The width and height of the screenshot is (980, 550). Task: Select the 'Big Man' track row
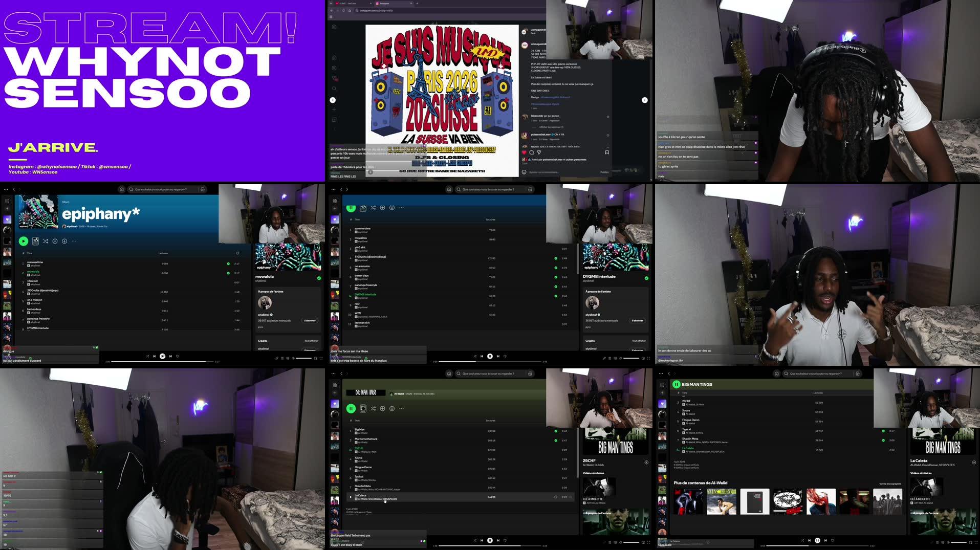[460, 431]
